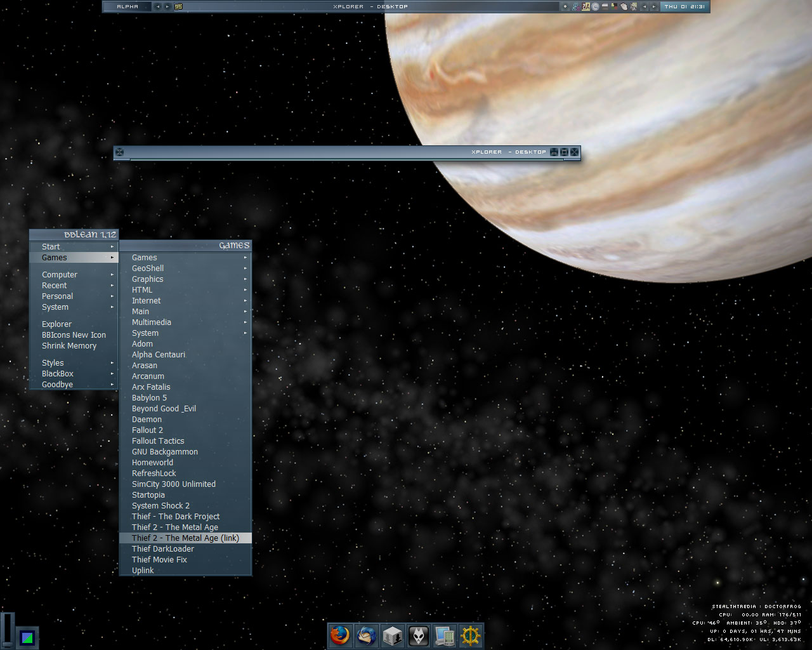Click the hand-shaped tray icon
This screenshot has width=812, height=650.
pyautogui.click(x=624, y=6)
